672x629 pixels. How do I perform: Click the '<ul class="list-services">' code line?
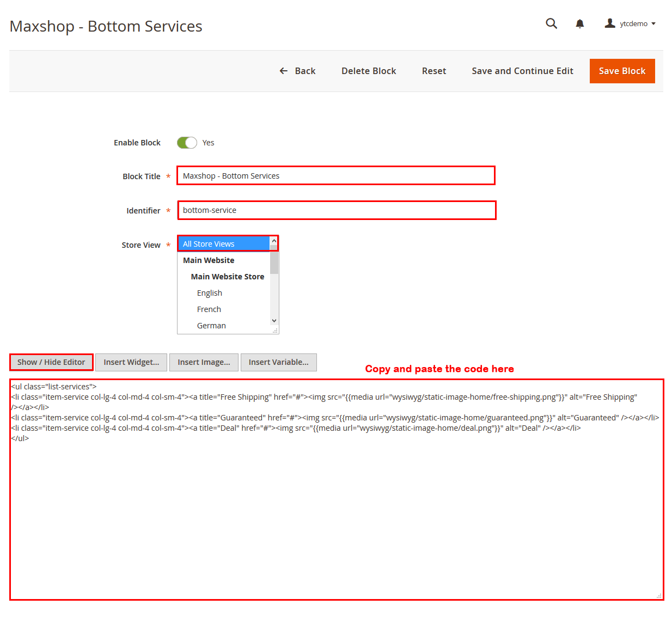coord(54,387)
